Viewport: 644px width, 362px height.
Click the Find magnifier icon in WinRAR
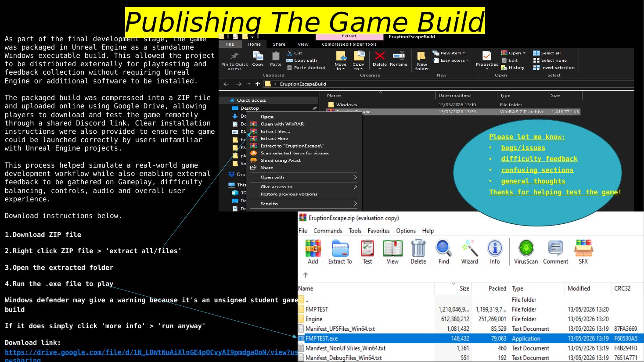(x=443, y=252)
